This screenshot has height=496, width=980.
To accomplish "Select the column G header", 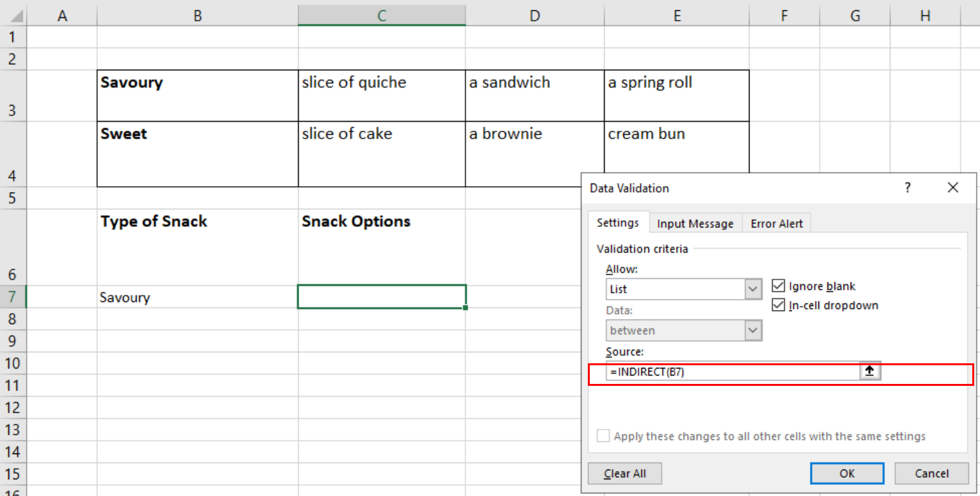I will click(x=855, y=16).
